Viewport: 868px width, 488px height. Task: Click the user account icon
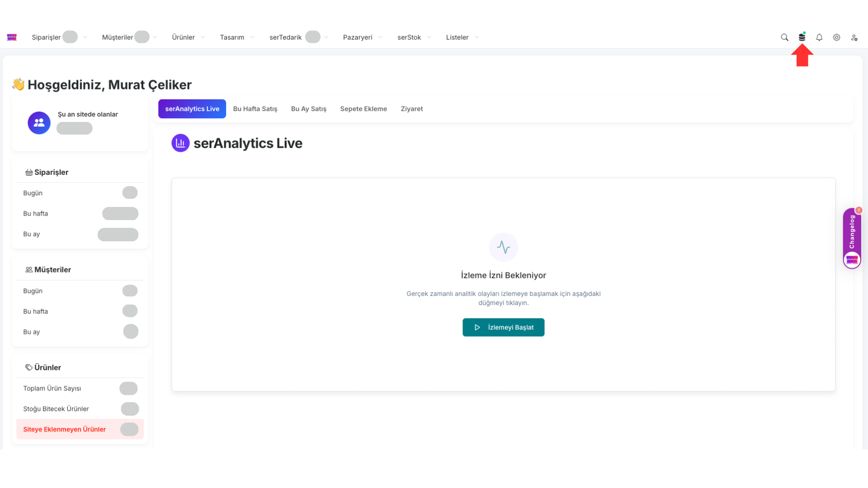click(x=854, y=38)
